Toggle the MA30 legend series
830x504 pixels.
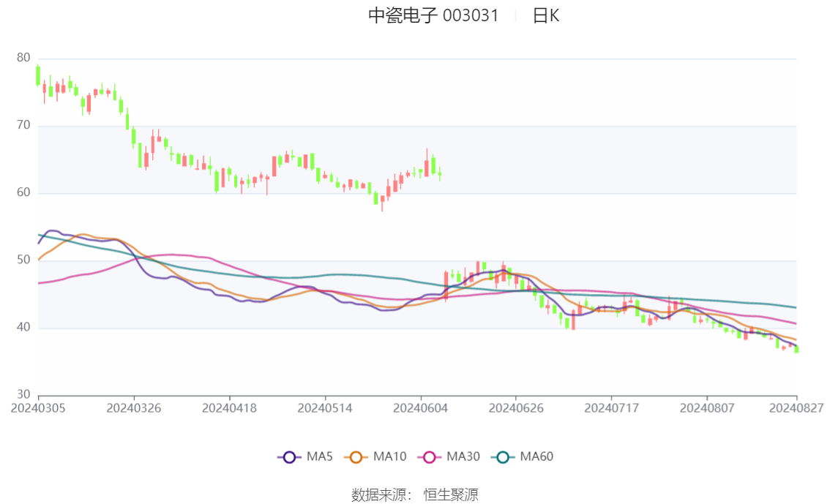coord(449,457)
